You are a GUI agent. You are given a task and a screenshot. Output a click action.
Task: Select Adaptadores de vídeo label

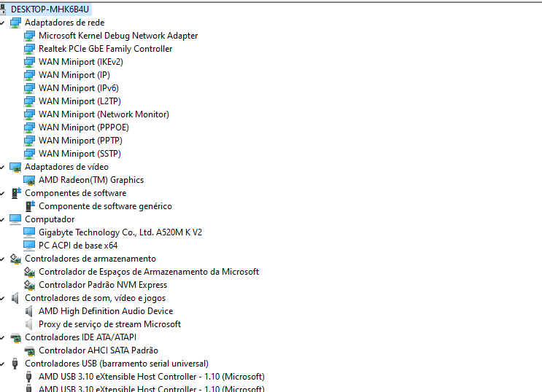click(x=66, y=167)
